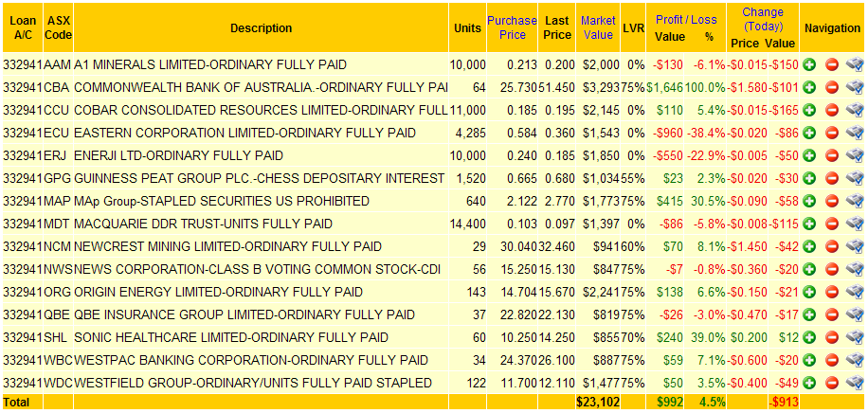Image resolution: width=868 pixels, height=413 pixels.
Task: Click the LVR column header
Action: 633,28
